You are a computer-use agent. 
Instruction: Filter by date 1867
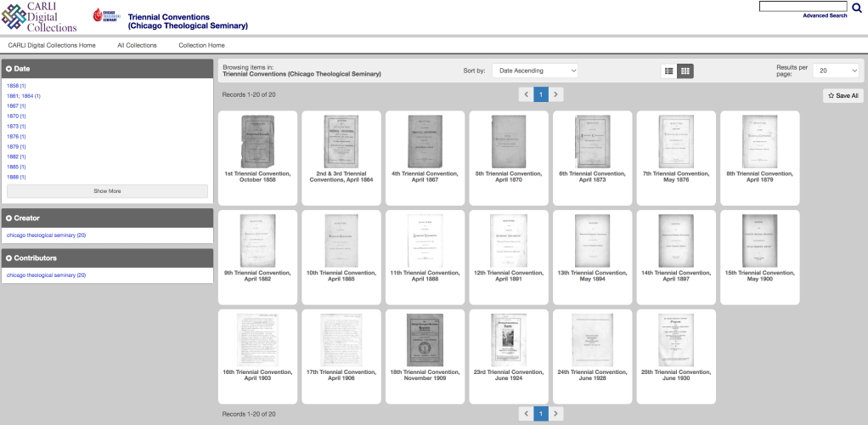[16, 106]
